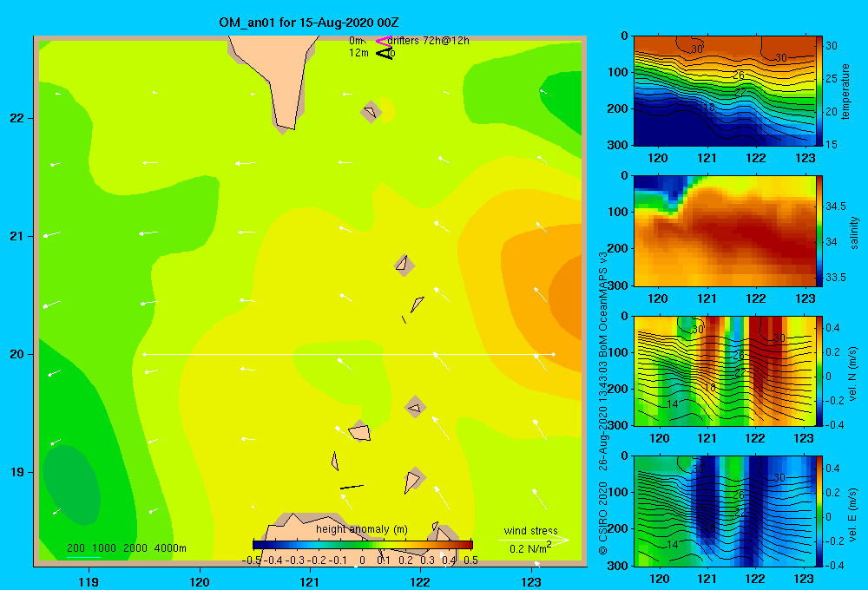Click the '26' contour label in temperature panel
This screenshot has width=868, height=590.
[x=739, y=75]
